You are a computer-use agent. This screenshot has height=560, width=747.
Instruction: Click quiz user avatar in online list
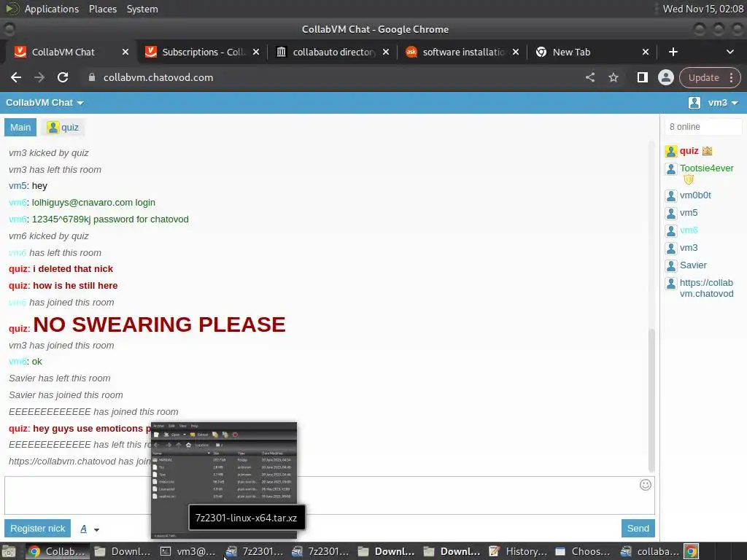pos(671,152)
